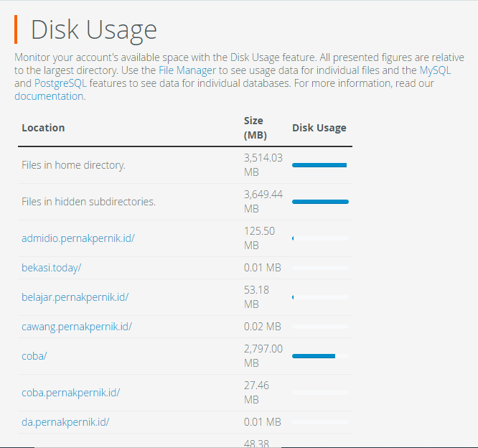Open coba.pernakpernik.id directory link
Image resolution: width=478 pixels, height=448 pixels.
pyautogui.click(x=70, y=393)
